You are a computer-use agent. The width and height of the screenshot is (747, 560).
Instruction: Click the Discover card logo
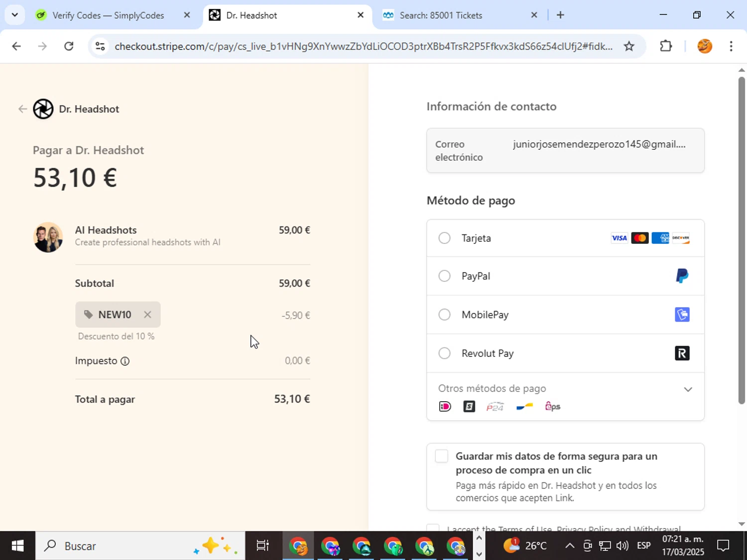pyautogui.click(x=681, y=238)
